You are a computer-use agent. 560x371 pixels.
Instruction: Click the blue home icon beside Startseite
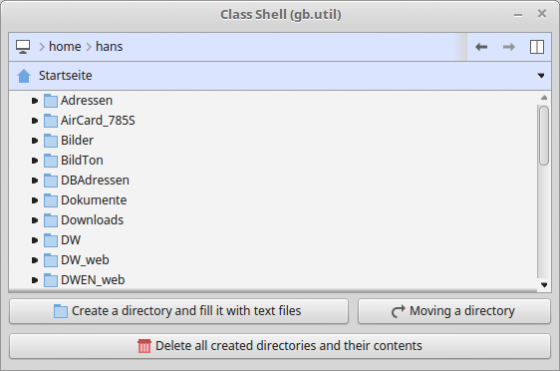(24, 76)
